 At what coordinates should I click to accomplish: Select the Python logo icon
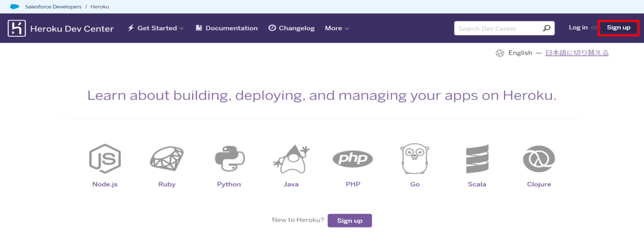(230, 159)
